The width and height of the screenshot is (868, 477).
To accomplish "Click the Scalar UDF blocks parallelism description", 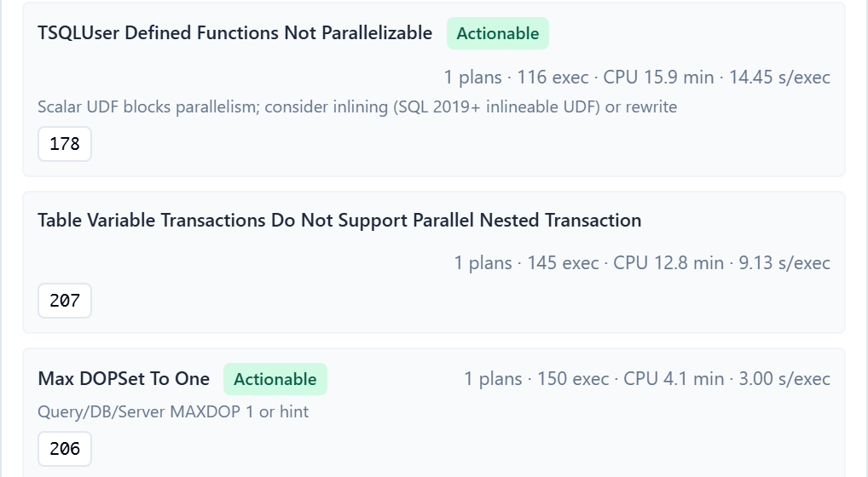I will (357, 106).
